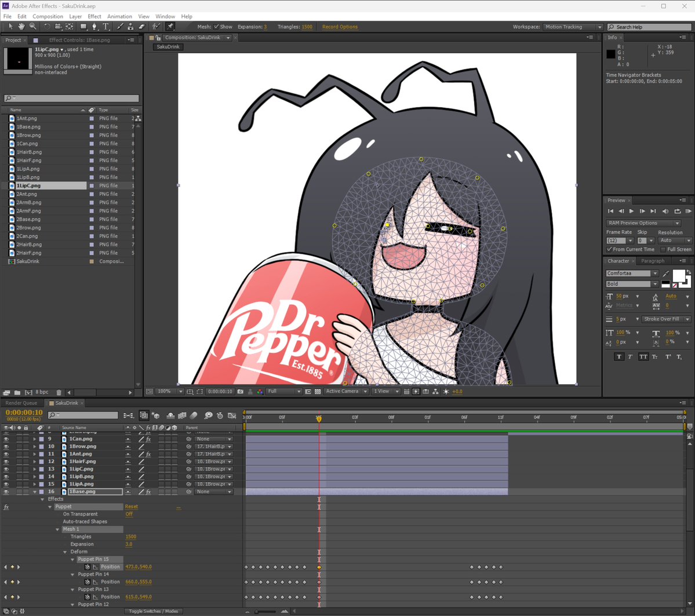Switch to the Render Queue tab
695x616 pixels.
click(x=21, y=403)
